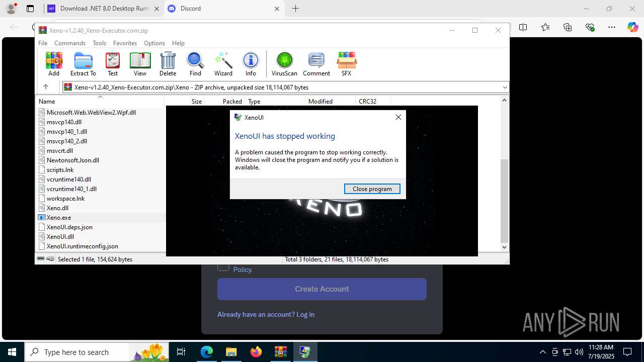Open the Options menu
The height and width of the screenshot is (362, 644).
(154, 43)
